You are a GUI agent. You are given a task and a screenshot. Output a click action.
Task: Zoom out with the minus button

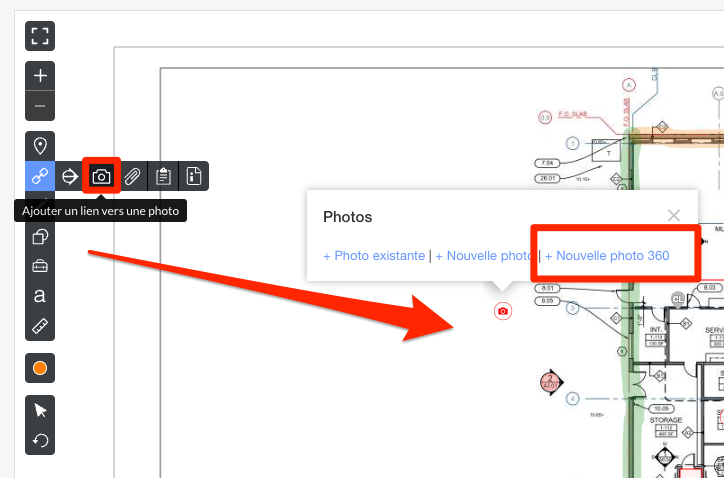[40, 106]
